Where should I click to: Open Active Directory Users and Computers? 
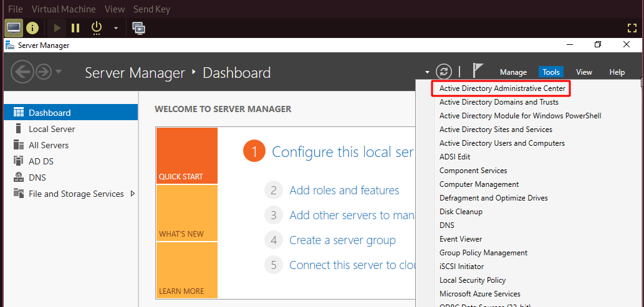pos(502,143)
